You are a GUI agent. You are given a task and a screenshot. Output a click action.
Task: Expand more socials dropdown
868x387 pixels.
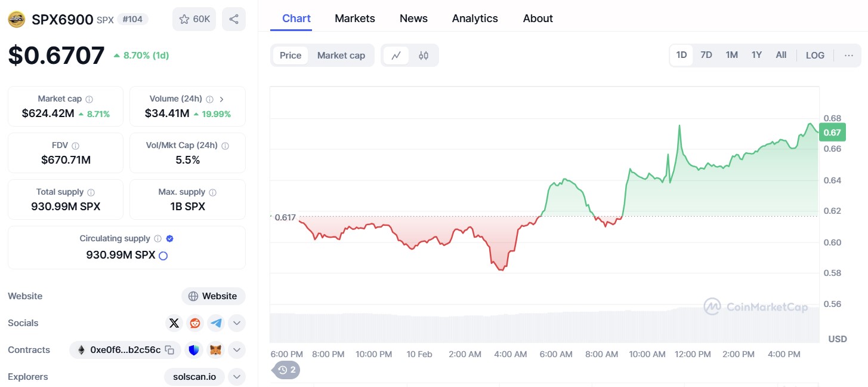(x=237, y=323)
